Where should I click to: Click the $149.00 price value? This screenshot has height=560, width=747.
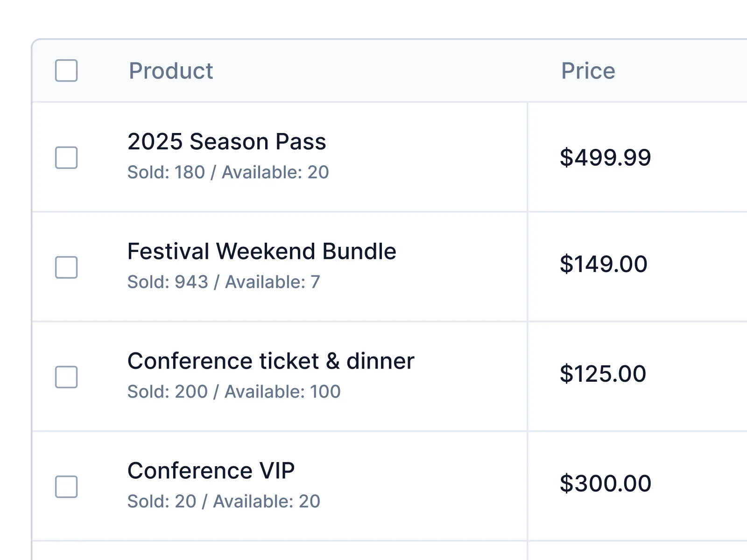[x=603, y=264]
